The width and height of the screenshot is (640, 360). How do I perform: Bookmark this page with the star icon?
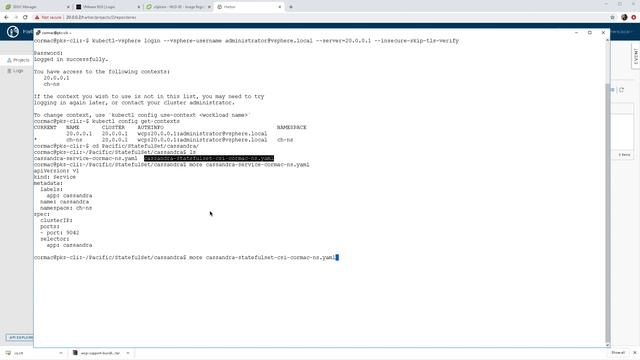612,18
